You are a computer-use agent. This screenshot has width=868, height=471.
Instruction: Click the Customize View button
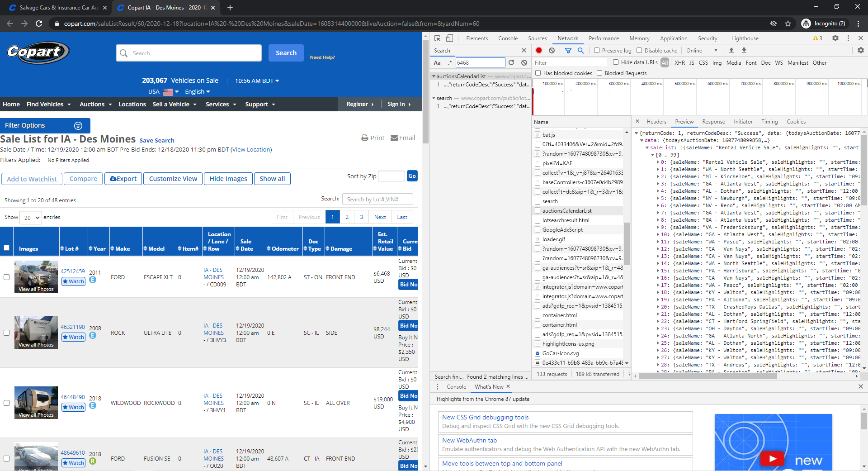point(173,179)
